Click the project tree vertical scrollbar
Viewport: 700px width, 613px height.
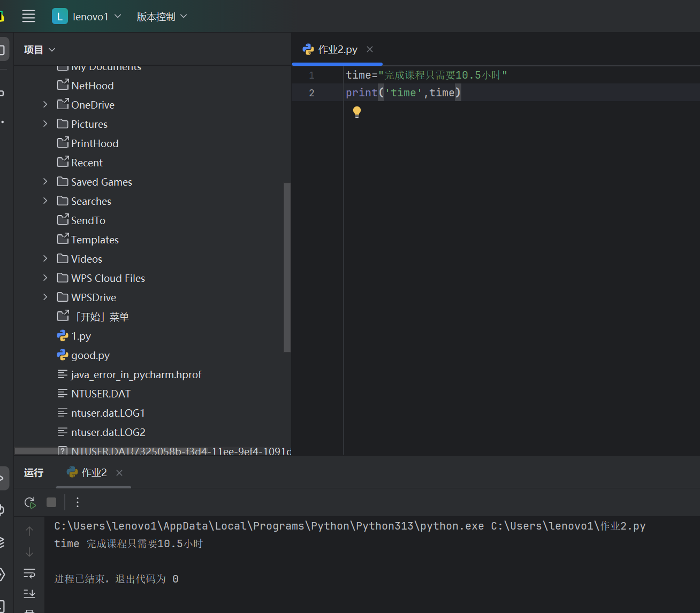[287, 267]
